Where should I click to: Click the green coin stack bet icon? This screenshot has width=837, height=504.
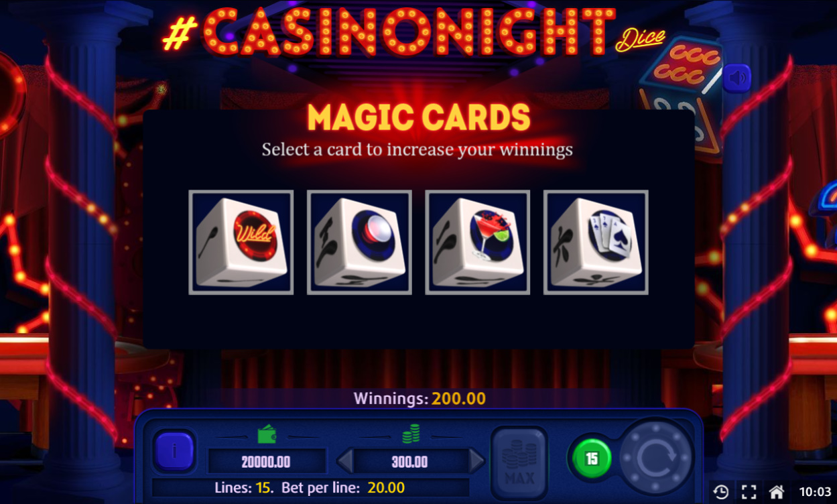point(411,435)
